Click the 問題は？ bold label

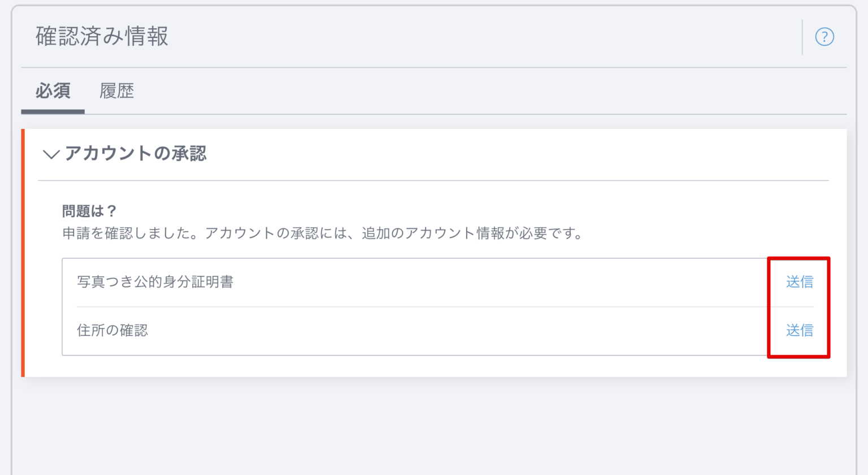click(89, 211)
